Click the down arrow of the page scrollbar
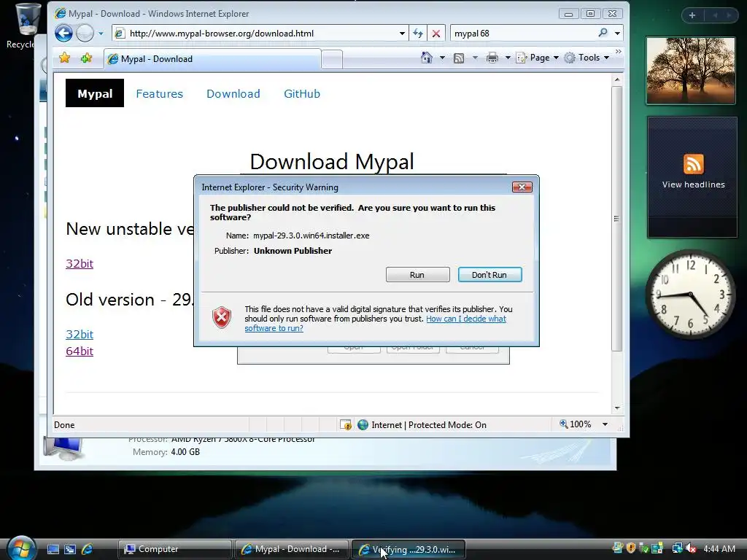747x560 pixels. click(x=617, y=408)
